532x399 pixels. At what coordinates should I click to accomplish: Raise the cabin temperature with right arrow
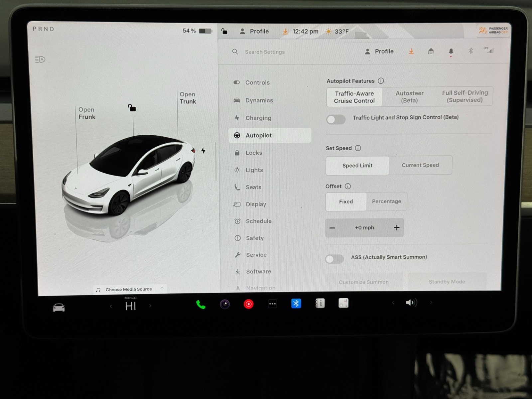click(x=150, y=306)
